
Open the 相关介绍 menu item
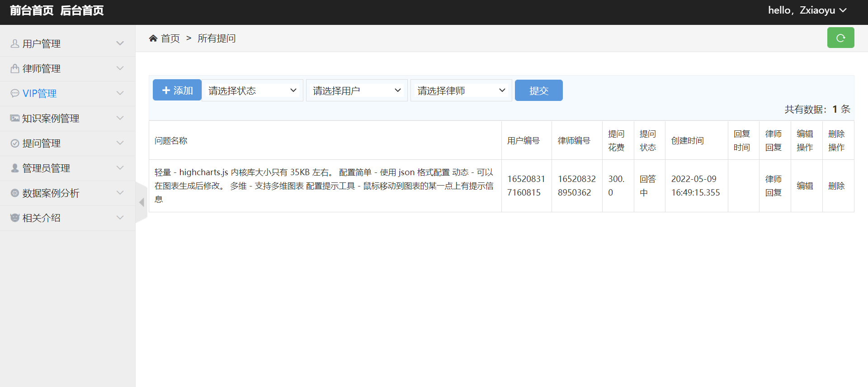coord(68,218)
